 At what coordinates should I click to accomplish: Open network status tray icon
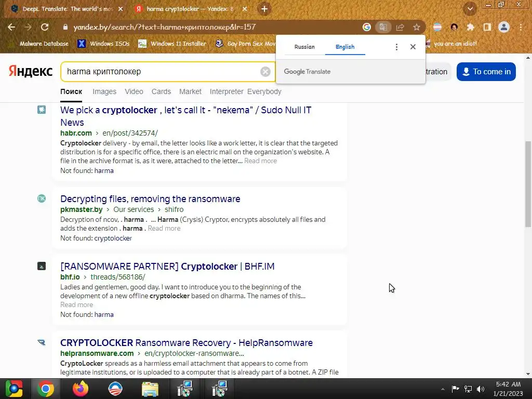point(468,389)
